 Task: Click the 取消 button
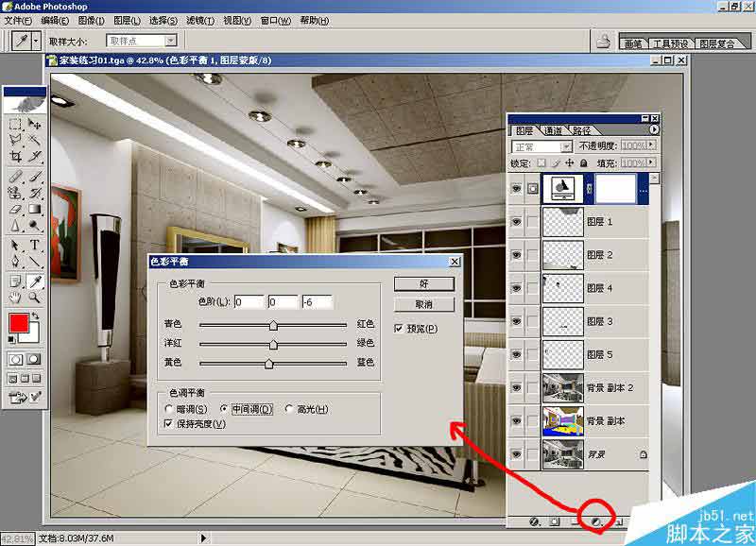(423, 304)
